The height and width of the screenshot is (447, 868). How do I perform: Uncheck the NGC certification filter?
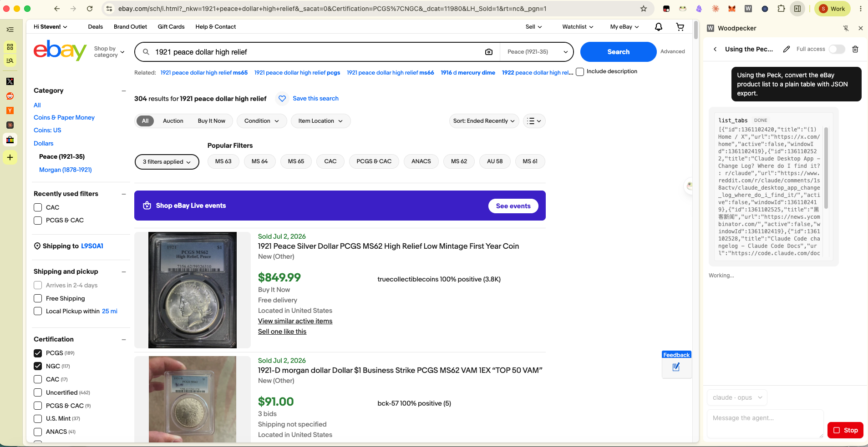coord(38,366)
